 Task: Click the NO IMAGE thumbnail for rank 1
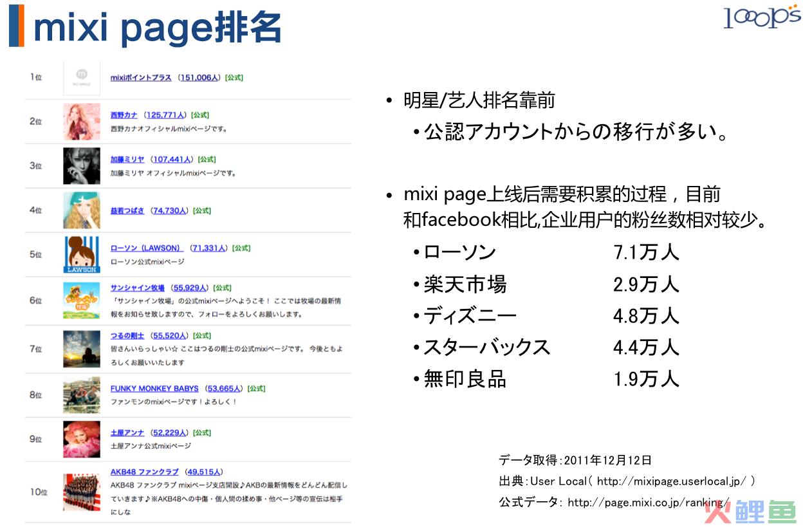pos(82,79)
